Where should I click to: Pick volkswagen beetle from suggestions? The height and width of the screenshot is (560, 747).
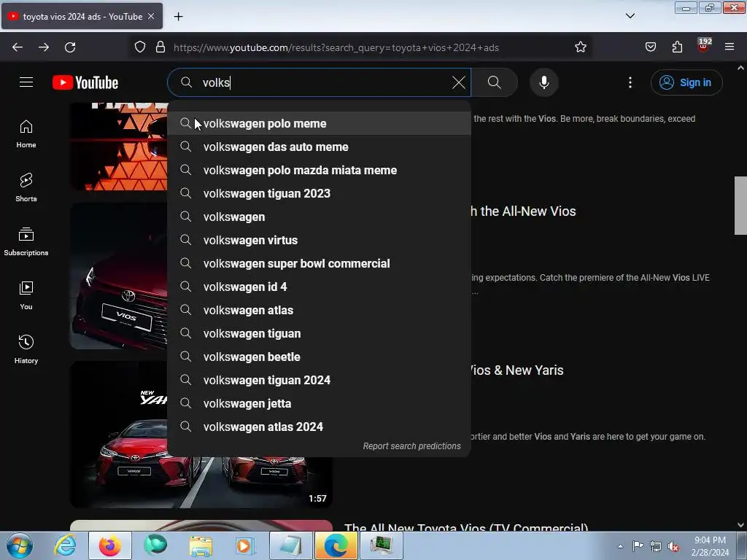320,357
